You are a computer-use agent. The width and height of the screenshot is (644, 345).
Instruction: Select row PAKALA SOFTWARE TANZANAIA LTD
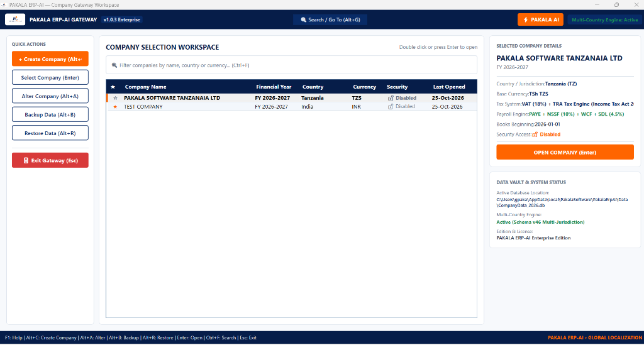[292, 98]
